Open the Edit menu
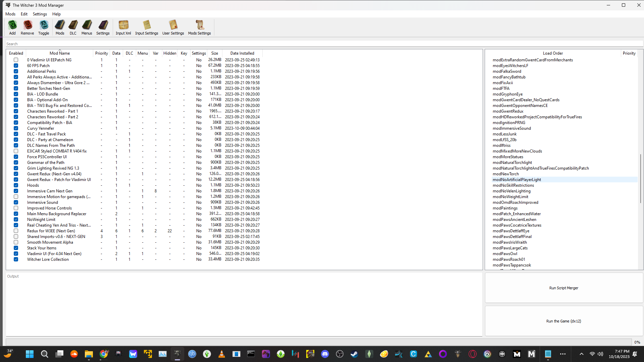 pyautogui.click(x=24, y=14)
